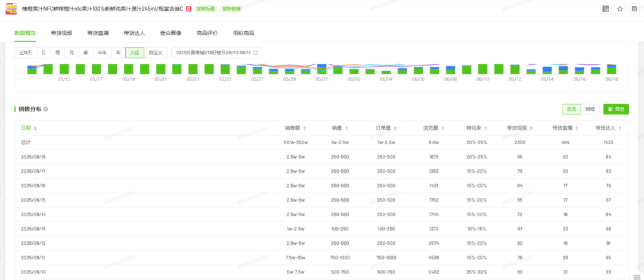The image size is (644, 280).
Task: Select the 周 time range option
Action: pos(57,53)
